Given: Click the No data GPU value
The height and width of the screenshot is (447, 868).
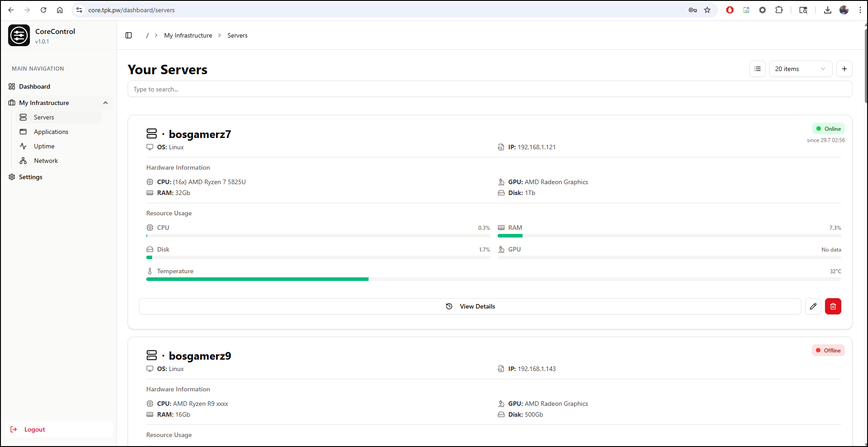Looking at the screenshot, I should [x=831, y=250].
